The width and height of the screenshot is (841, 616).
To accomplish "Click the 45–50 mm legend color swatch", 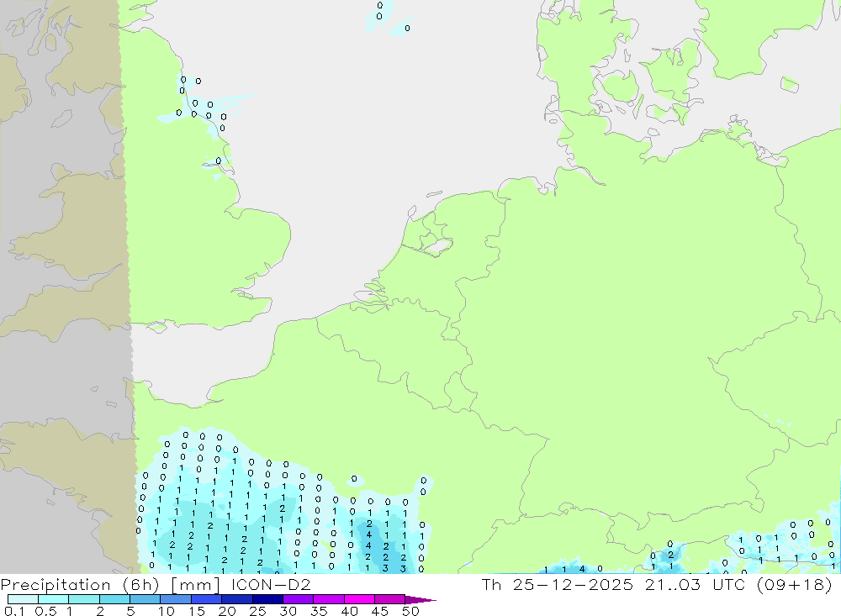I will [x=389, y=599].
